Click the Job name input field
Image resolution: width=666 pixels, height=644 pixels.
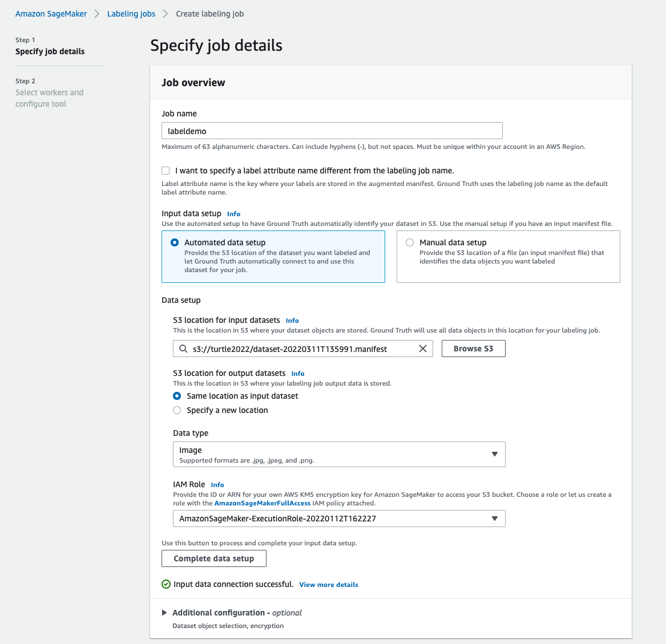coord(332,131)
